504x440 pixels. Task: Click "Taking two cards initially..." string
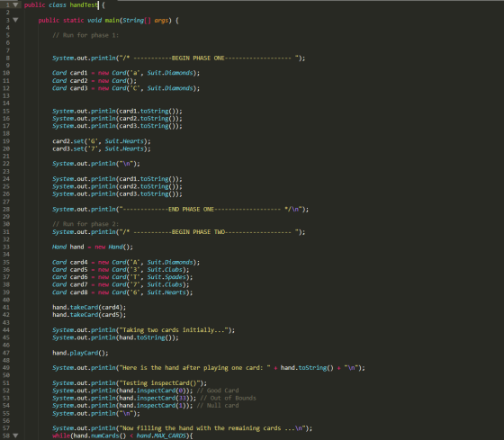[x=174, y=330]
